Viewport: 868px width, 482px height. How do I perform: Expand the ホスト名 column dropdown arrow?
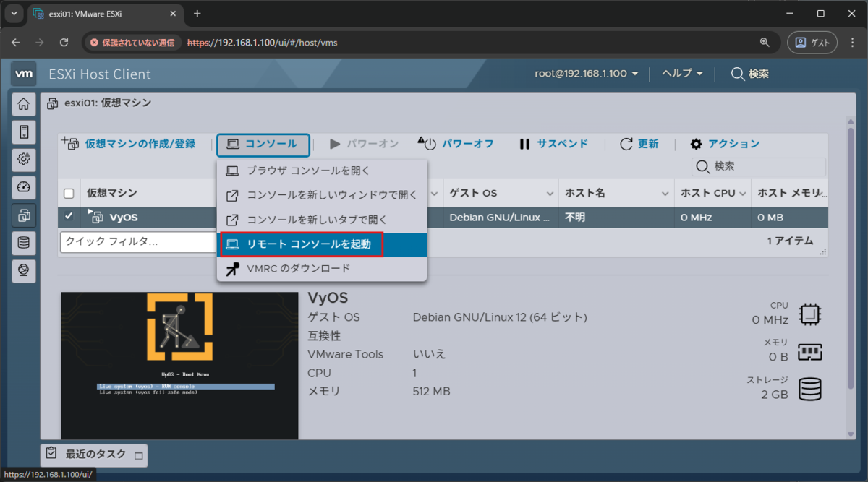(x=666, y=194)
